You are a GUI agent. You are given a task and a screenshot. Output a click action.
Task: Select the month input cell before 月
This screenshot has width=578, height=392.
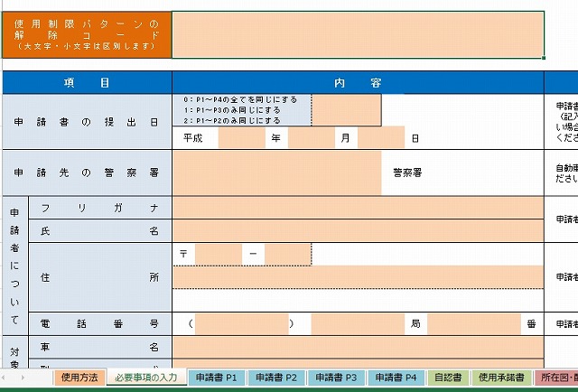[312, 138]
